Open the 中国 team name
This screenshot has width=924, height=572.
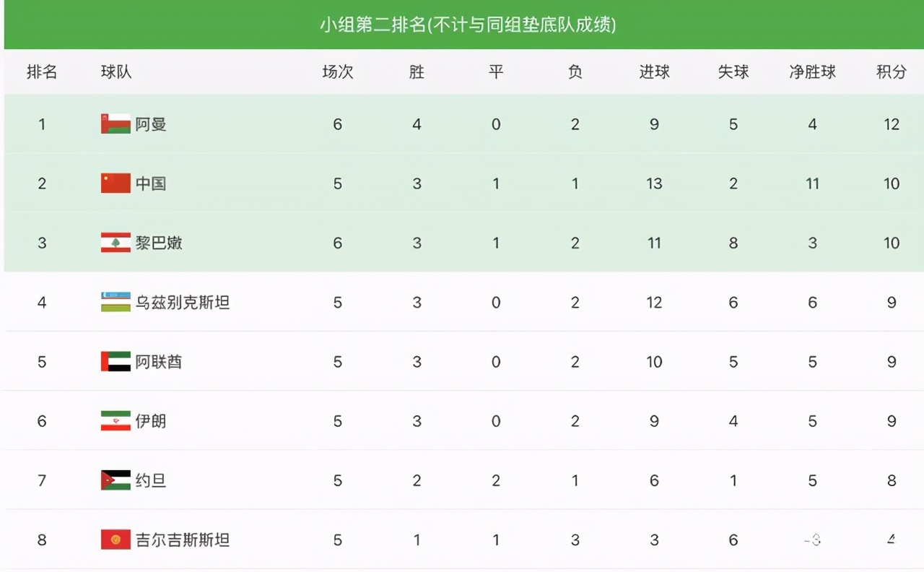[151, 183]
